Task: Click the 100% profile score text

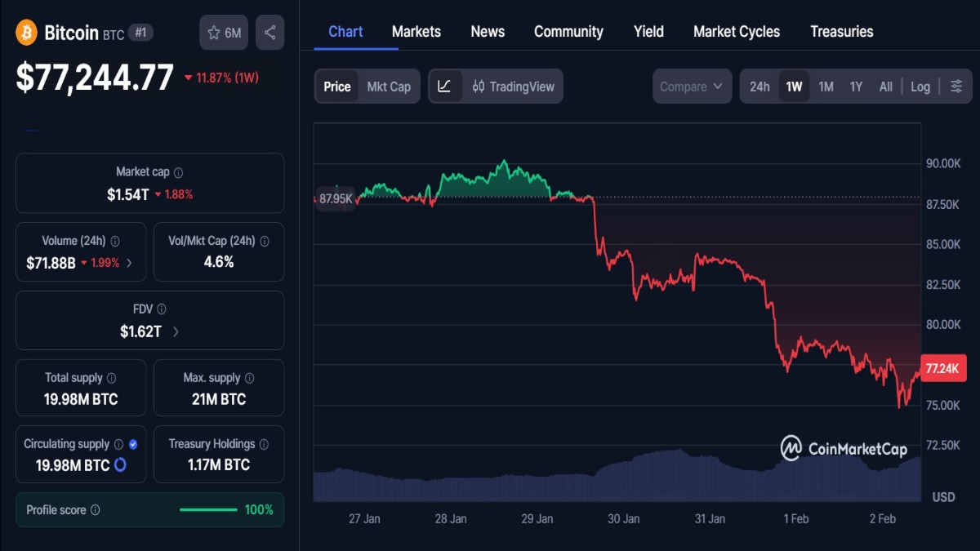Action: [259, 510]
